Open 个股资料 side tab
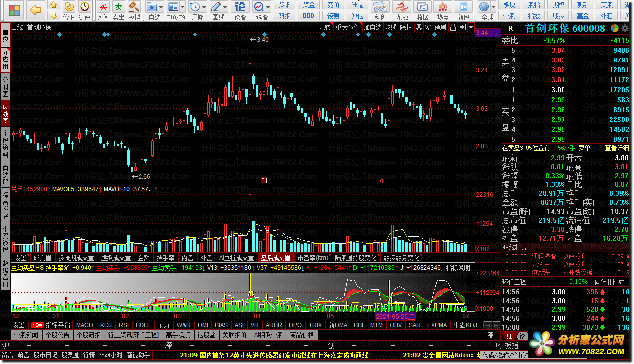634x364 pixels. tap(5, 144)
